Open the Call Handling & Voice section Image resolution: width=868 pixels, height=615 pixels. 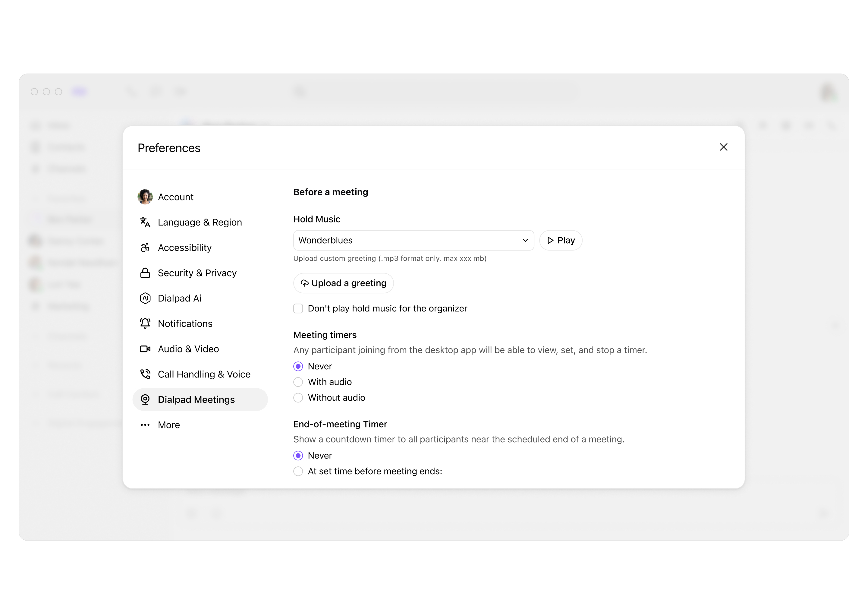tap(204, 374)
